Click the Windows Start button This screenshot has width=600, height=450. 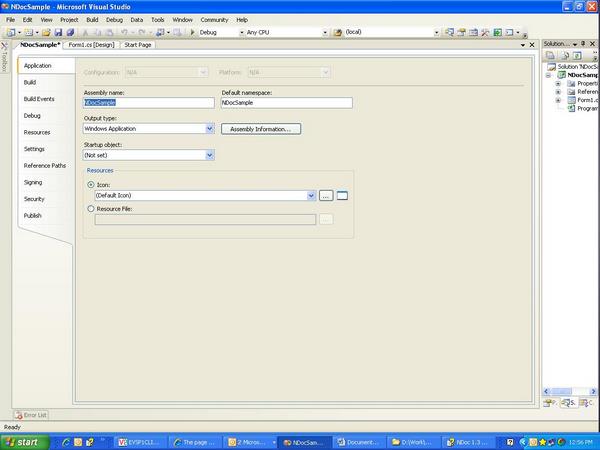[25, 442]
